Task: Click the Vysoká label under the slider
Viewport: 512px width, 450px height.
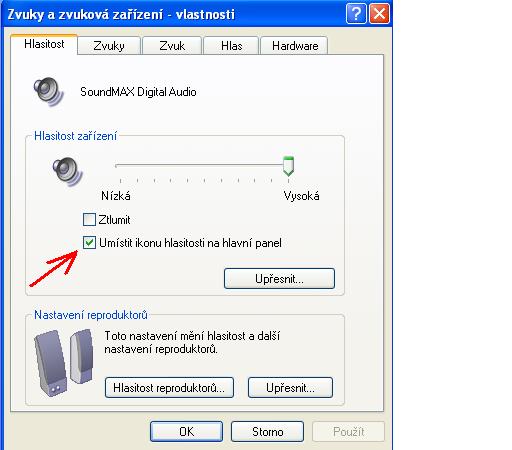Action: 301,196
